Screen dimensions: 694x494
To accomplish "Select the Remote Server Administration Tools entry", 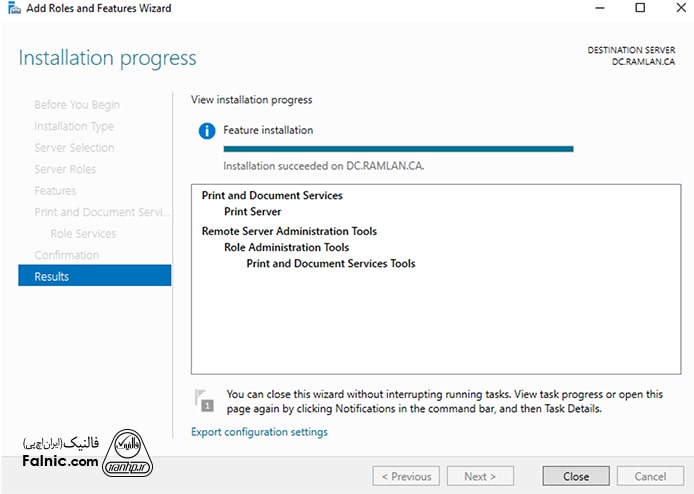I will click(289, 231).
